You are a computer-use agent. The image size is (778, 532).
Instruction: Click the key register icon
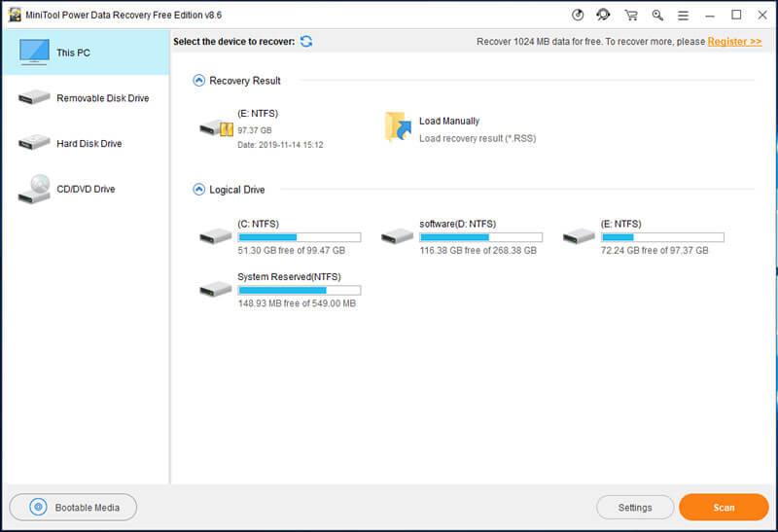[657, 16]
